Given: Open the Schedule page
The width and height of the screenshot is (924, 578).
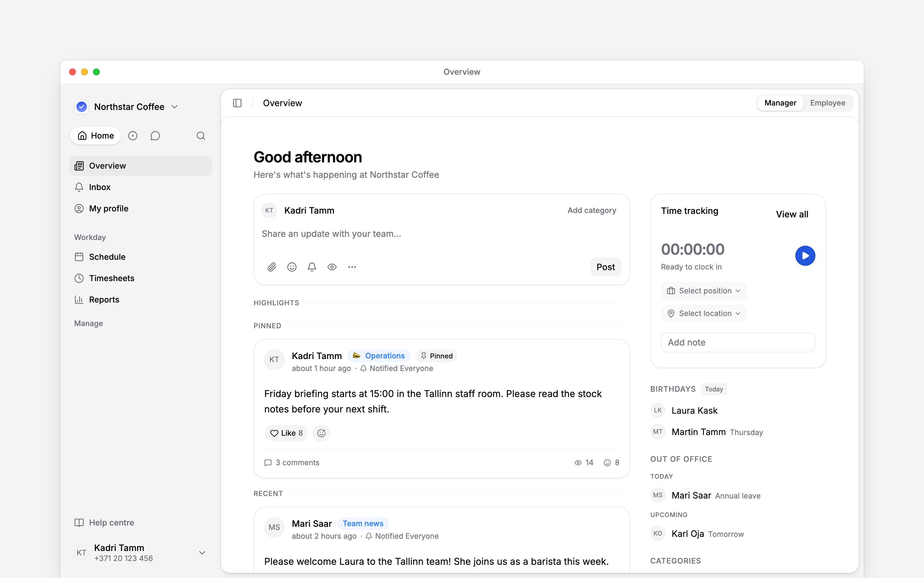Looking at the screenshot, I should (x=141, y=257).
